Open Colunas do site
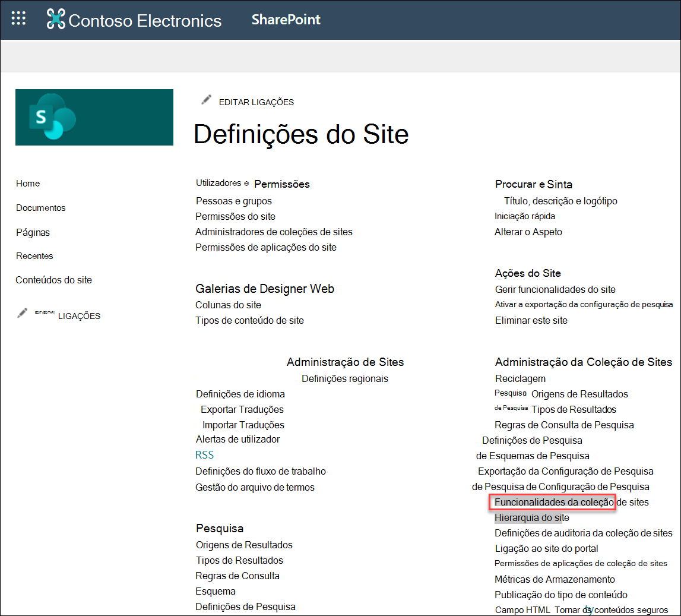Viewport: 681px width, 616px height. click(x=228, y=305)
